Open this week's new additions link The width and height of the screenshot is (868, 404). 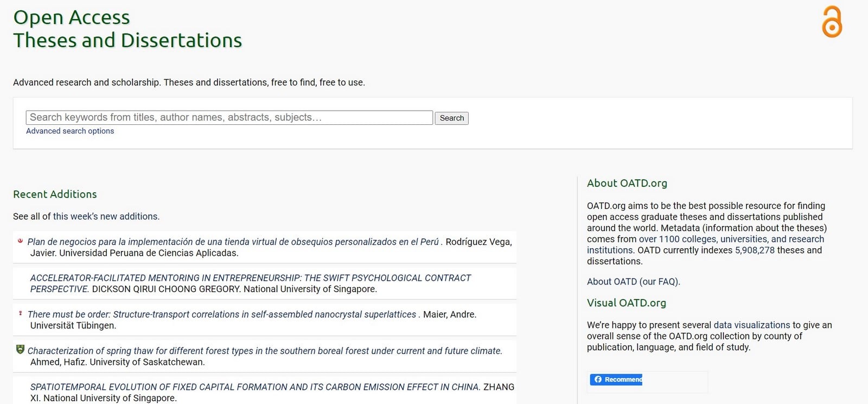[x=105, y=216]
